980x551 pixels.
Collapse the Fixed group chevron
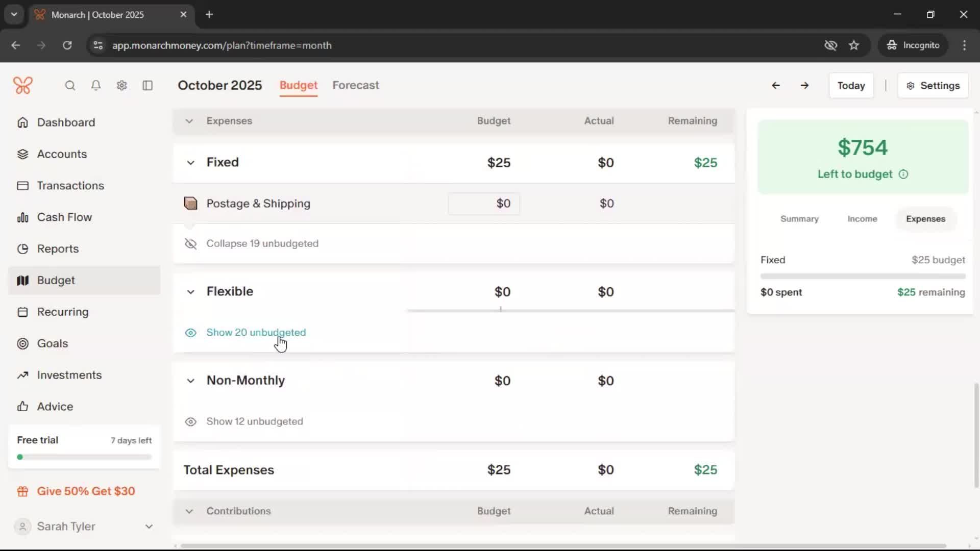(190, 163)
